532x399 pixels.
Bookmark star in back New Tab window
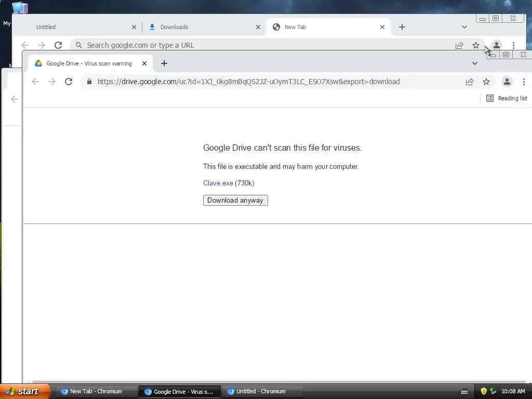click(x=476, y=45)
